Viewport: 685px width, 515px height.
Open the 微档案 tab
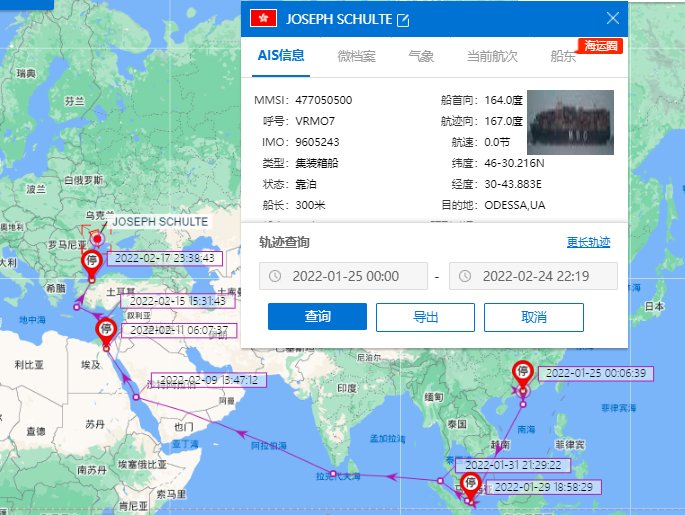(x=357, y=56)
